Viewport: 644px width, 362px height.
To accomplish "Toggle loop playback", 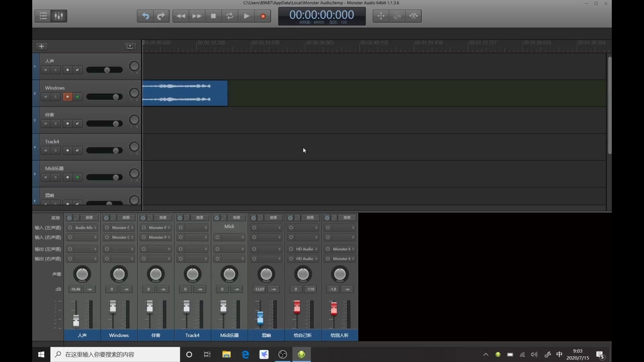I will pos(230,16).
